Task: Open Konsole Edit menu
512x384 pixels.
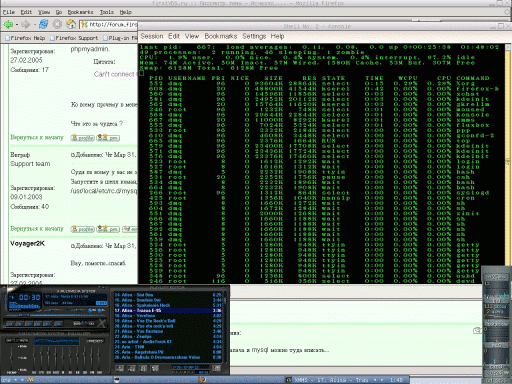Action: pyautogui.click(x=174, y=36)
